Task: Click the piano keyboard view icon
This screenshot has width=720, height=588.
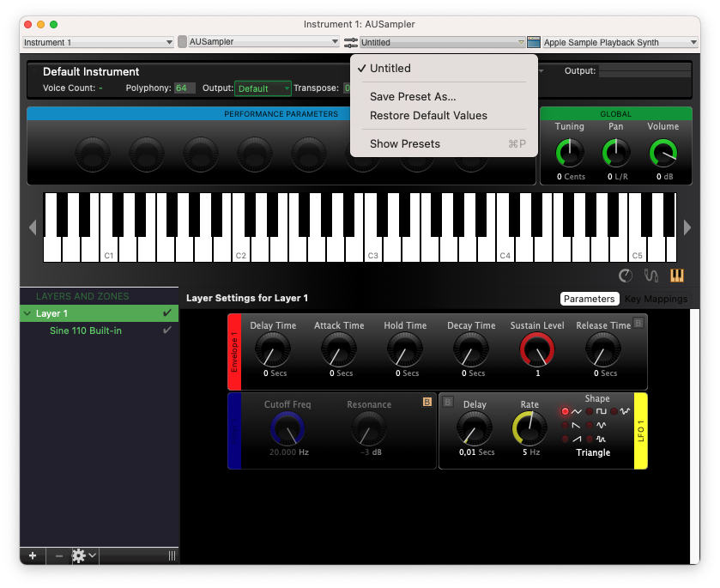Action: tap(677, 276)
